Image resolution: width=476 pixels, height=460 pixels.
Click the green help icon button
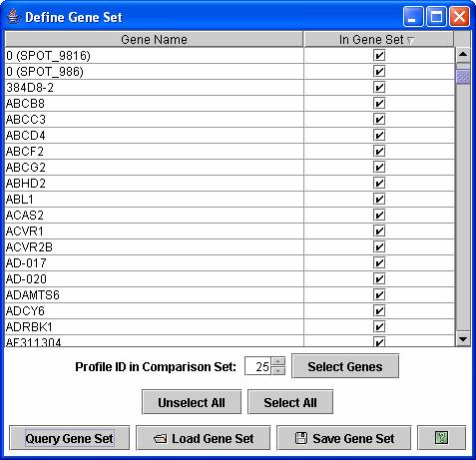441,438
